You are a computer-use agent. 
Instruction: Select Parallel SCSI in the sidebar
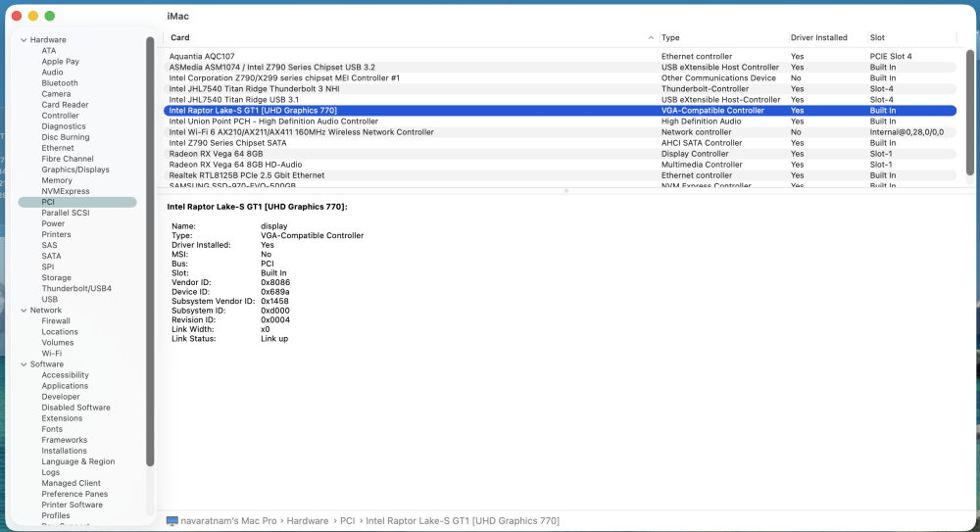(65, 213)
